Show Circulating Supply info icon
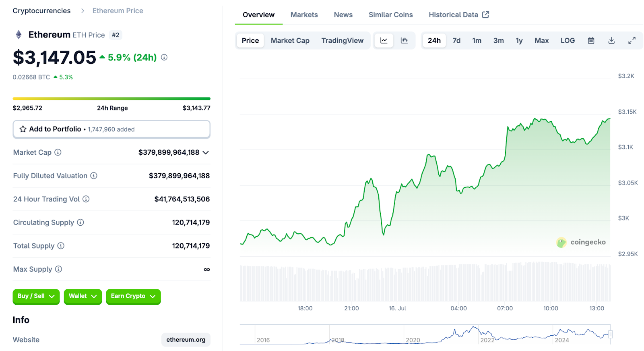644x351 pixels. pos(80,222)
